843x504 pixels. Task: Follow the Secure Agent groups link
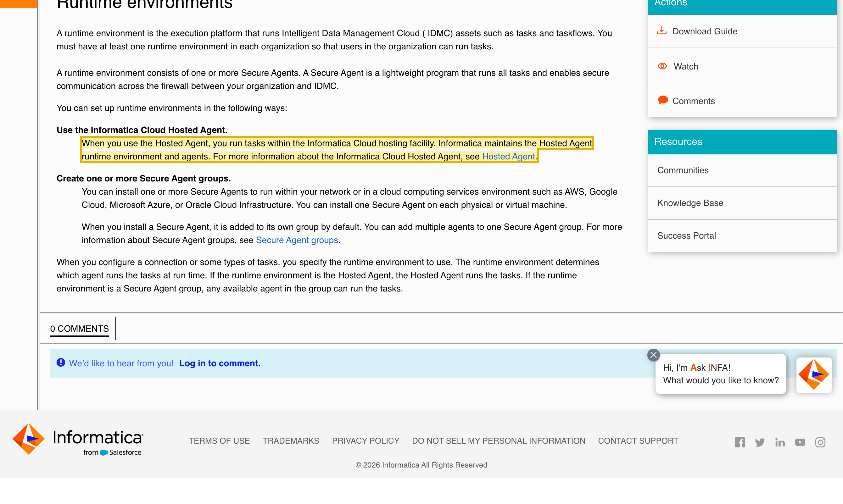[x=297, y=240]
